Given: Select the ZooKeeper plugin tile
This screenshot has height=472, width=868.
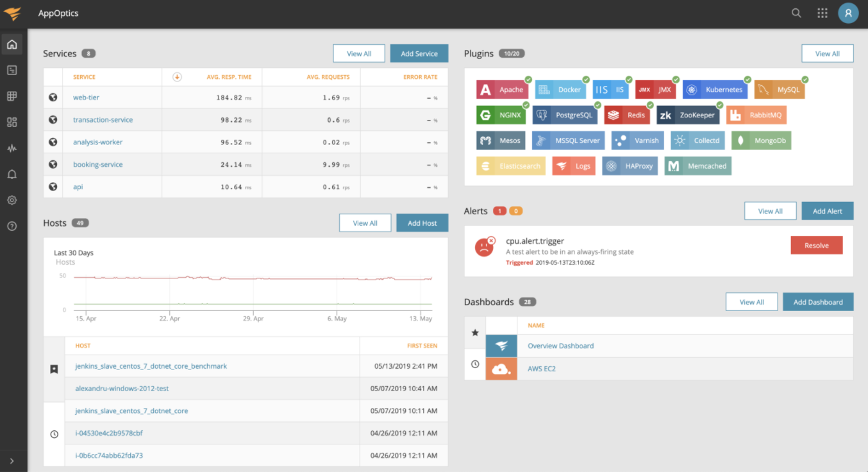Looking at the screenshot, I should tap(688, 115).
